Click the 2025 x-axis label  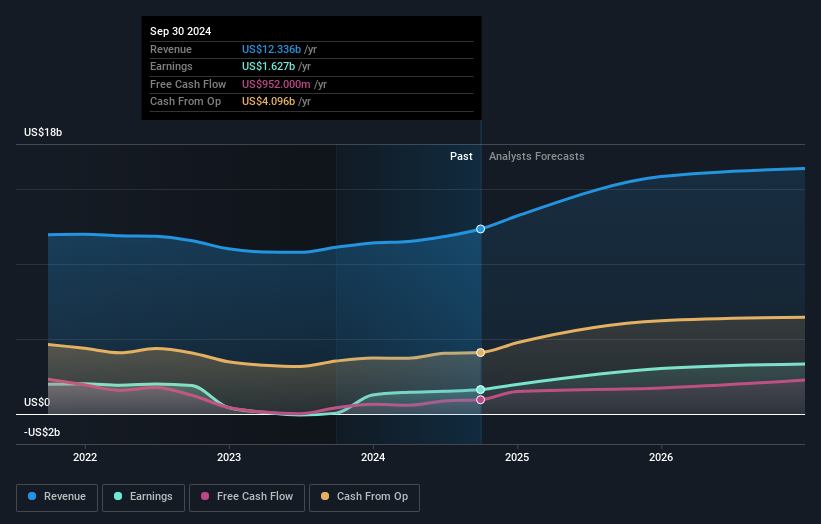tap(517, 457)
